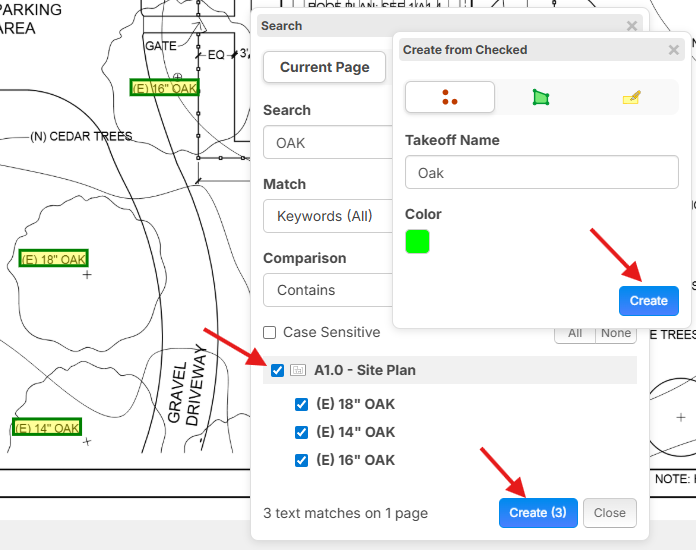
Task: Click the page icon beside A1.0 - Site Plan
Action: (298, 370)
